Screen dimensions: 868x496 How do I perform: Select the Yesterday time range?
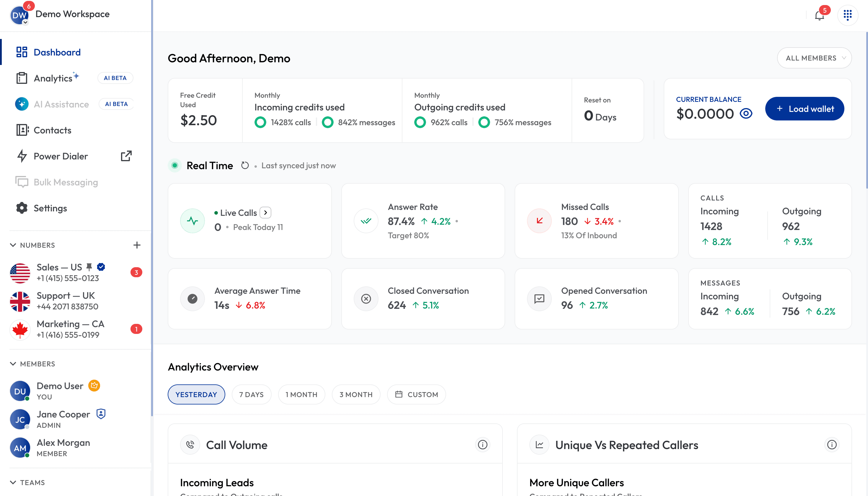pyautogui.click(x=196, y=394)
